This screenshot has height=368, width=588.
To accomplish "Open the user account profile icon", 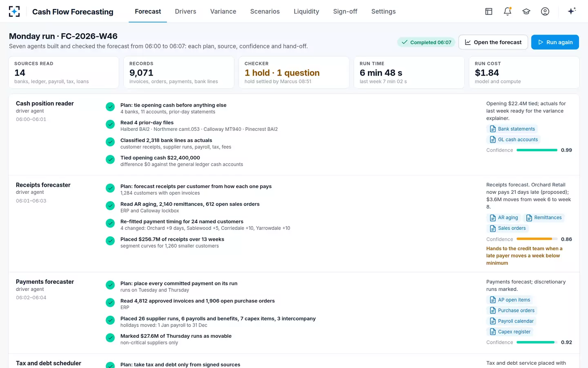I will (545, 11).
